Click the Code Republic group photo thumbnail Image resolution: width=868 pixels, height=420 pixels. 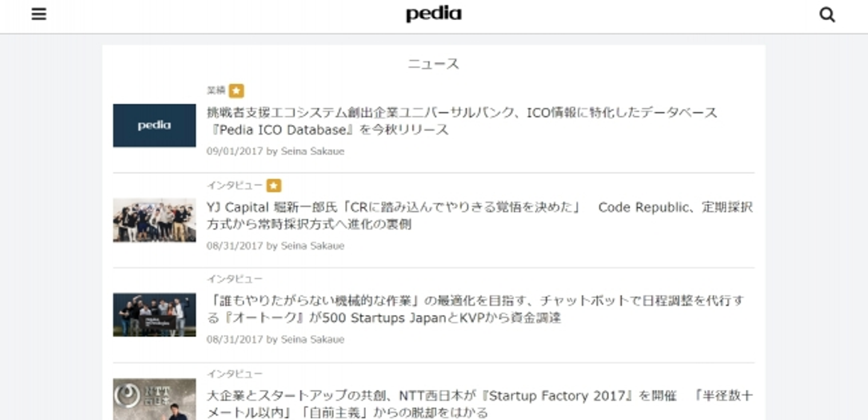point(154,220)
